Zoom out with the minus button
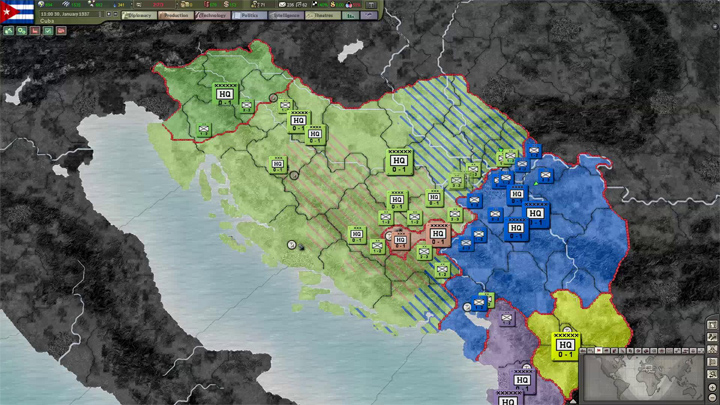Screen dimensions: 720x405 712,398
